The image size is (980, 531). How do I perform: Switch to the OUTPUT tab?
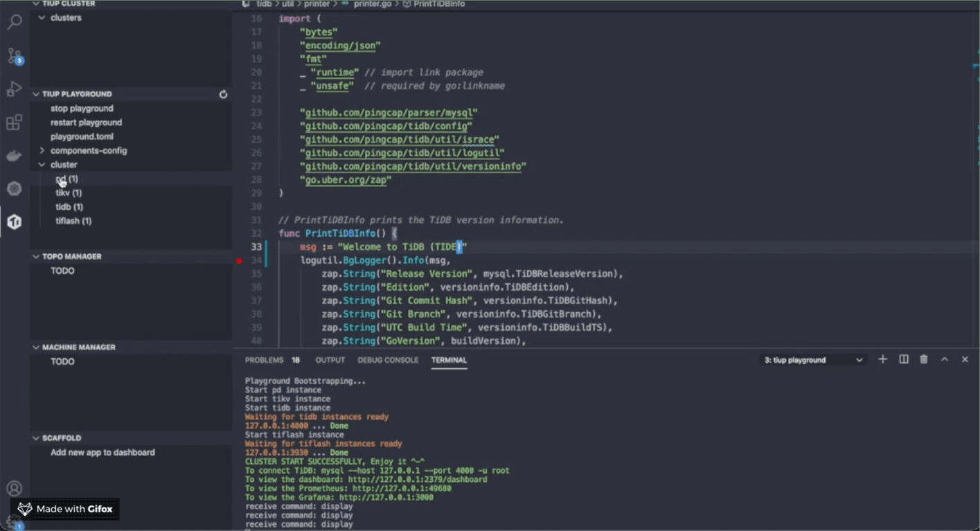[x=330, y=360]
